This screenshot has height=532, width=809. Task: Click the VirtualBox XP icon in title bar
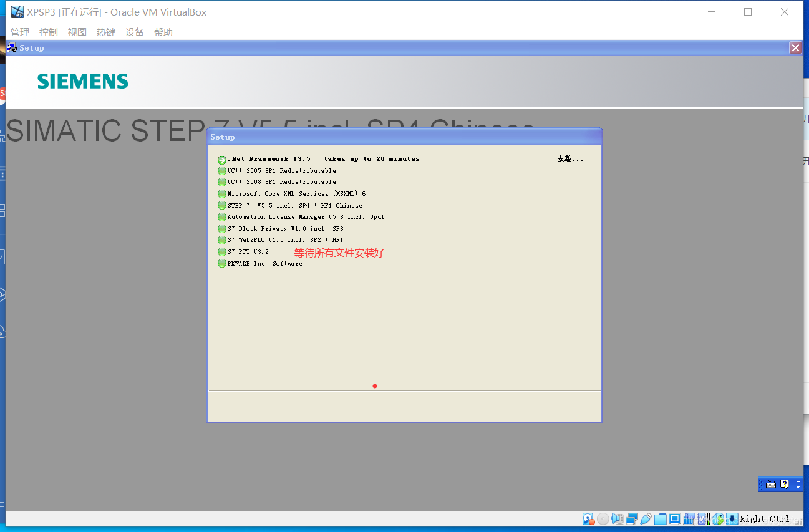point(17,12)
